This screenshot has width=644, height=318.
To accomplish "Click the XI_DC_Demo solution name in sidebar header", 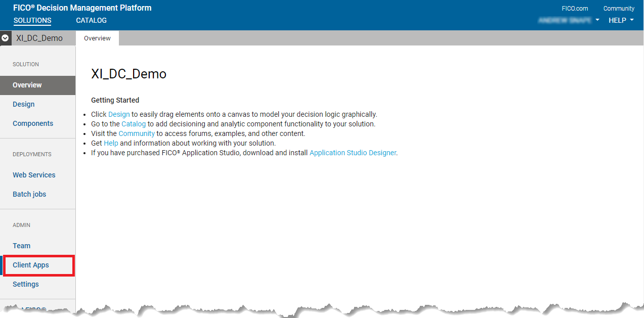I will [x=39, y=38].
